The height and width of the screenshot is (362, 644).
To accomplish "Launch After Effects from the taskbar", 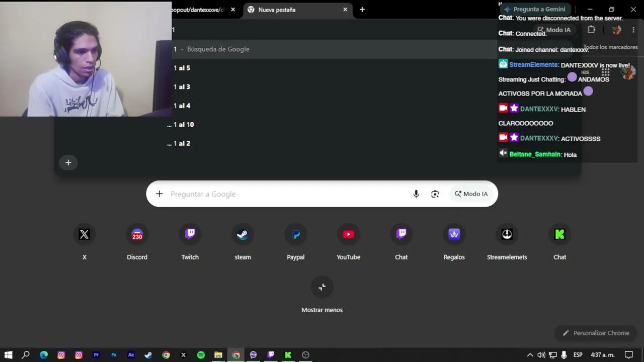I will (x=131, y=355).
